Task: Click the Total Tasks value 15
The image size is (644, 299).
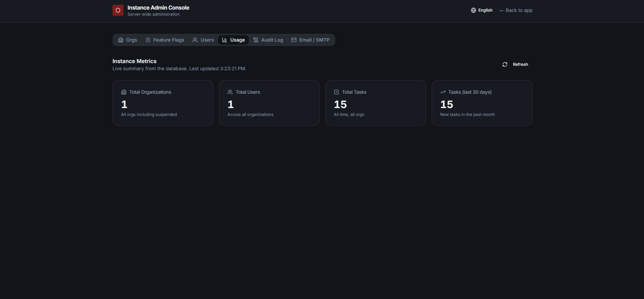Action: (x=340, y=104)
